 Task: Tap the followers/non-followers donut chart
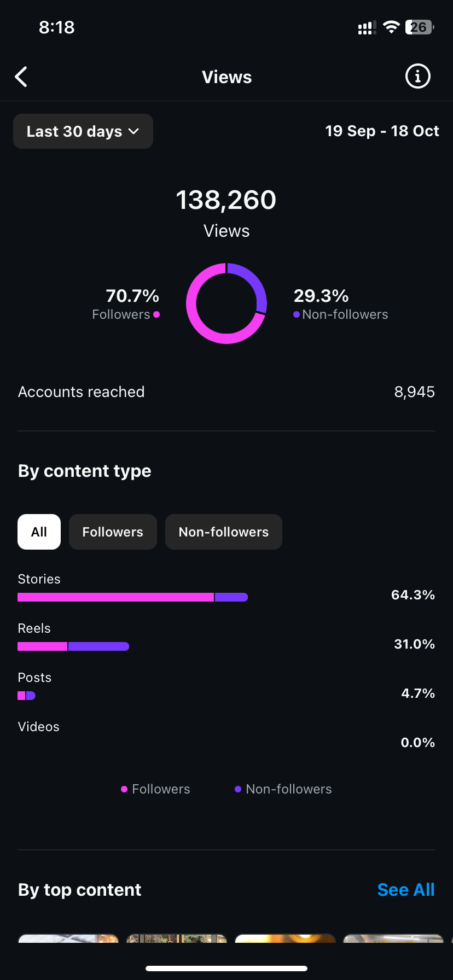226,304
